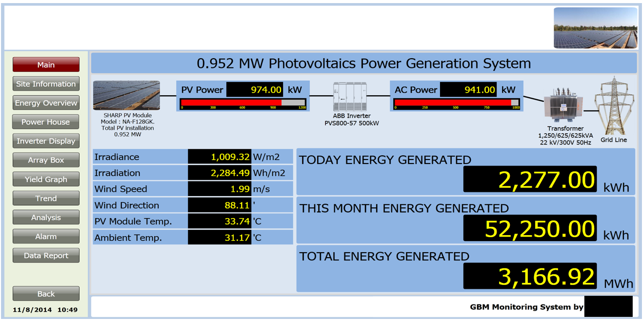The image size is (644, 321).
Task: Show the Inverter Display
Action: [x=46, y=141]
